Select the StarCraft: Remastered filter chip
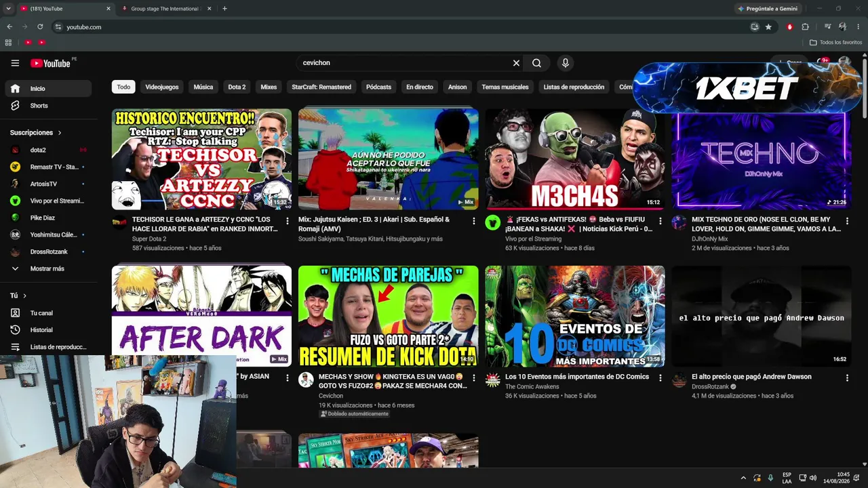868x488 pixels. pos(321,87)
